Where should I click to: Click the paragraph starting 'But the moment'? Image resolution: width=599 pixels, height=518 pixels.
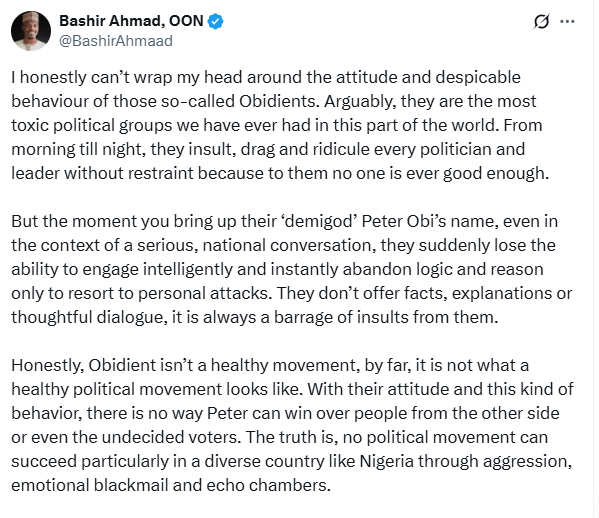291,269
